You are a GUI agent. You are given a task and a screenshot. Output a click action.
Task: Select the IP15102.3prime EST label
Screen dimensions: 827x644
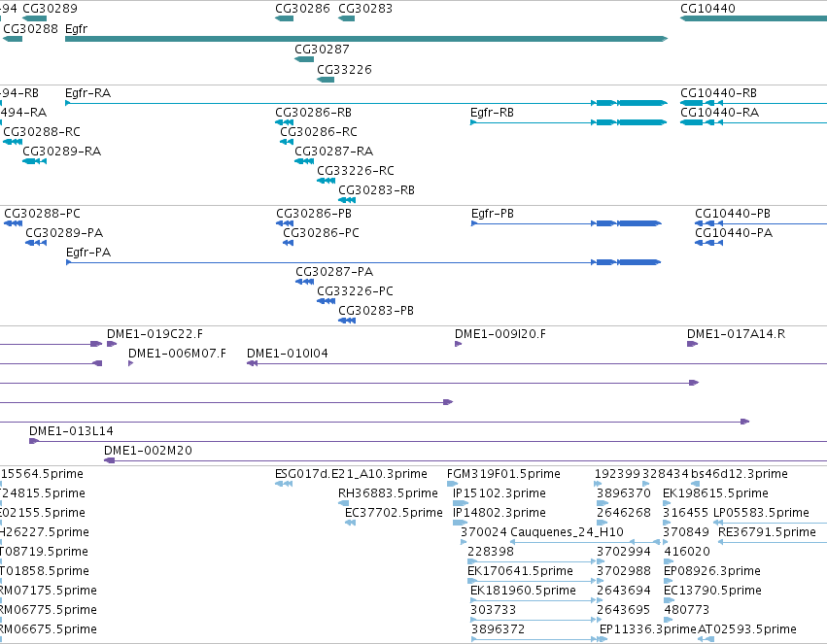(499, 493)
